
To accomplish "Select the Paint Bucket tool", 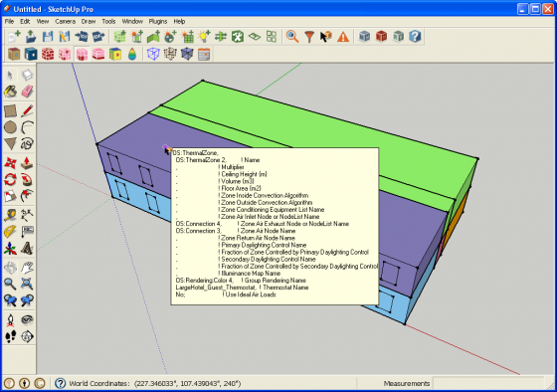I will 10,92.
